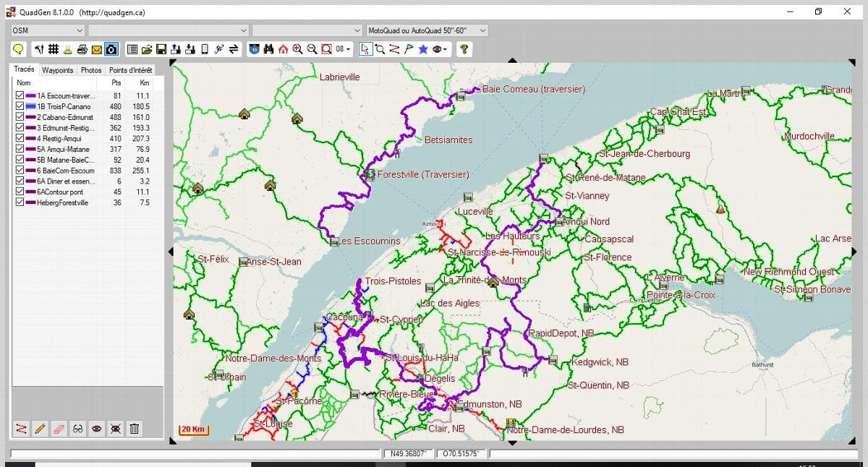Click the crossed-out eye hide icon
The width and height of the screenshot is (868, 467).
pos(115,429)
